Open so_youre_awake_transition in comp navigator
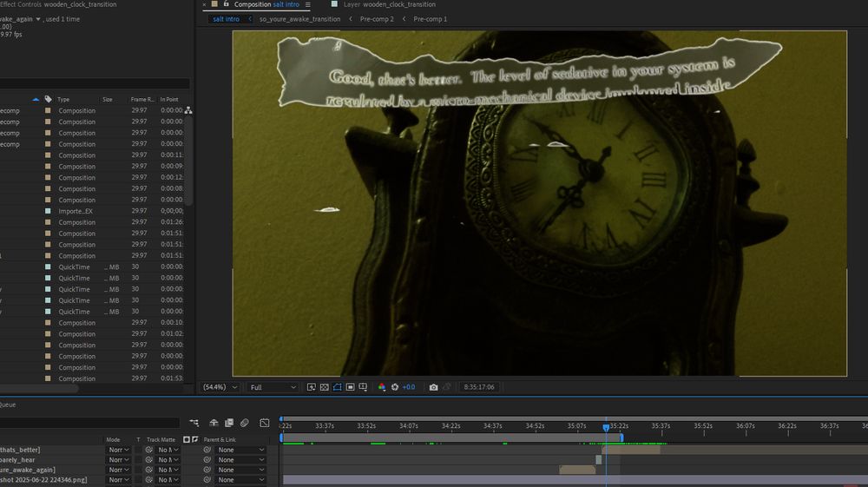The image size is (868, 487). 300,19
